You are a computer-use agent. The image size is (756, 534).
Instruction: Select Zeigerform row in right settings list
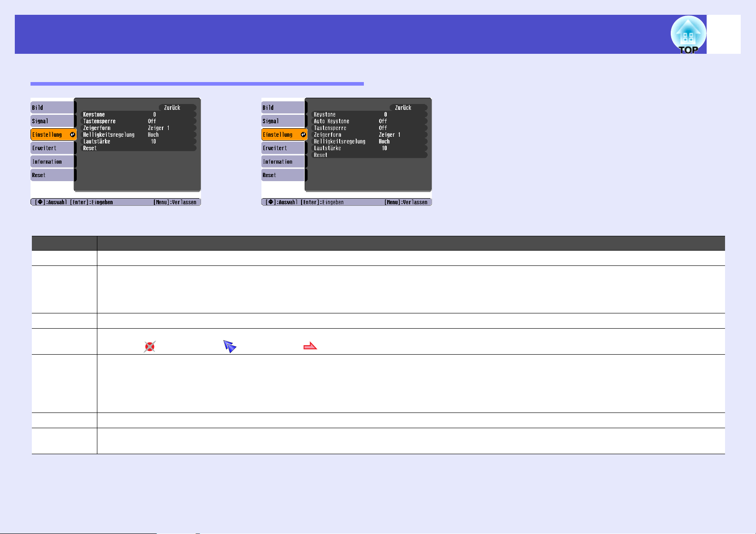369,135
